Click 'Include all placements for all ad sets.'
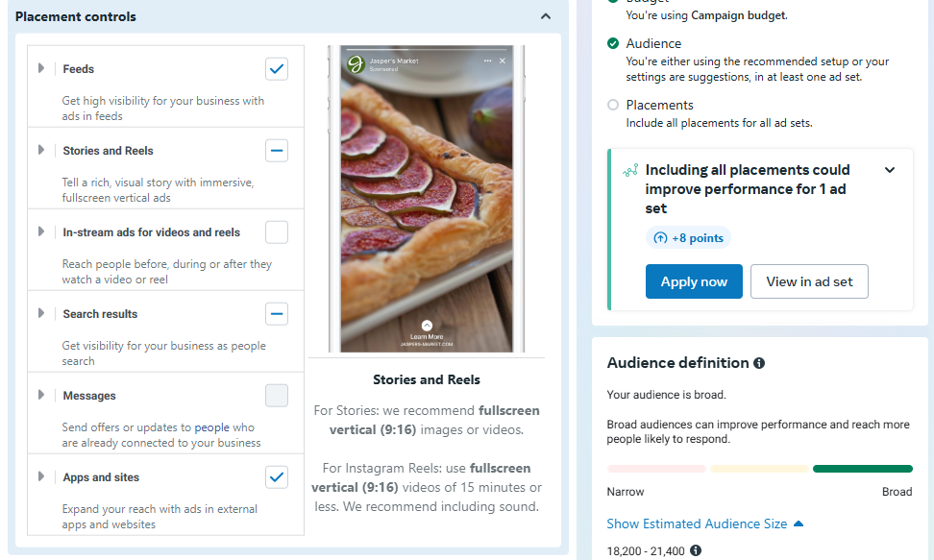 [x=719, y=123]
